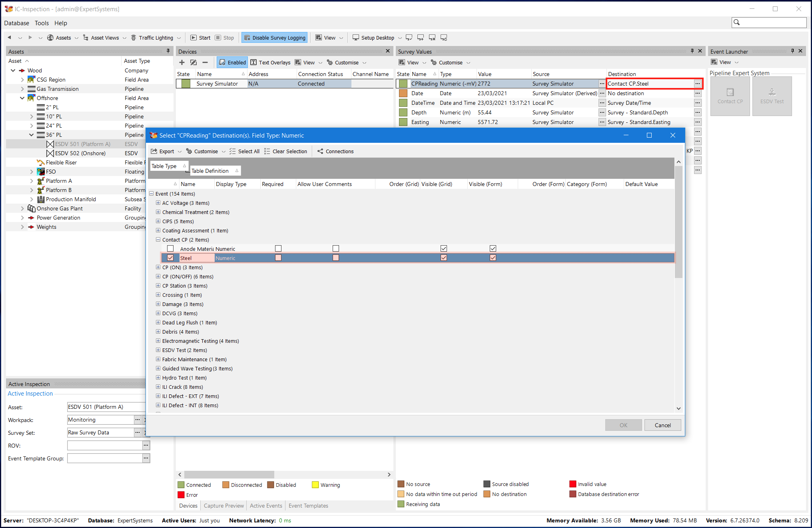
Task: Click the Cancel button
Action: pos(662,425)
